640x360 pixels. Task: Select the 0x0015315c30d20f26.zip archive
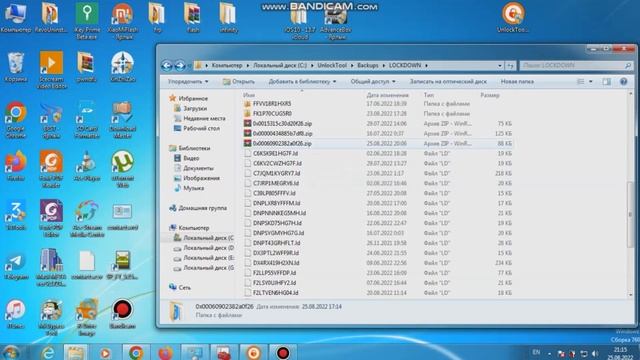click(282, 123)
